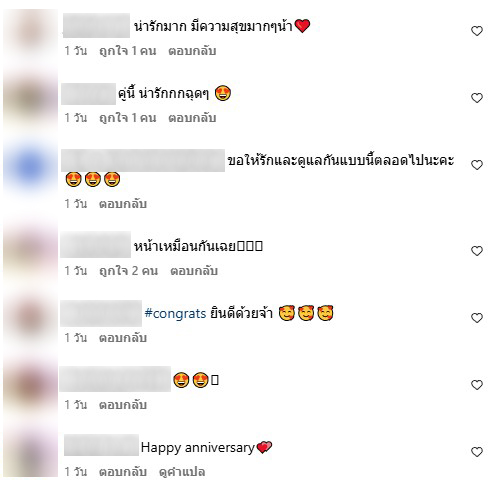View who liked the "น่ารักมาก" comment
The image size is (494, 493).
click(128, 51)
